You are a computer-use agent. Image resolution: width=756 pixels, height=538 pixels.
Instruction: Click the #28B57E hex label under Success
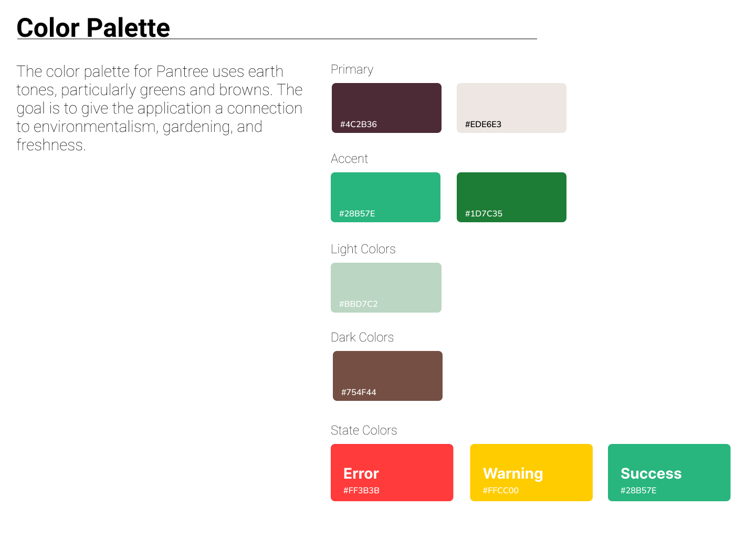tap(638, 491)
